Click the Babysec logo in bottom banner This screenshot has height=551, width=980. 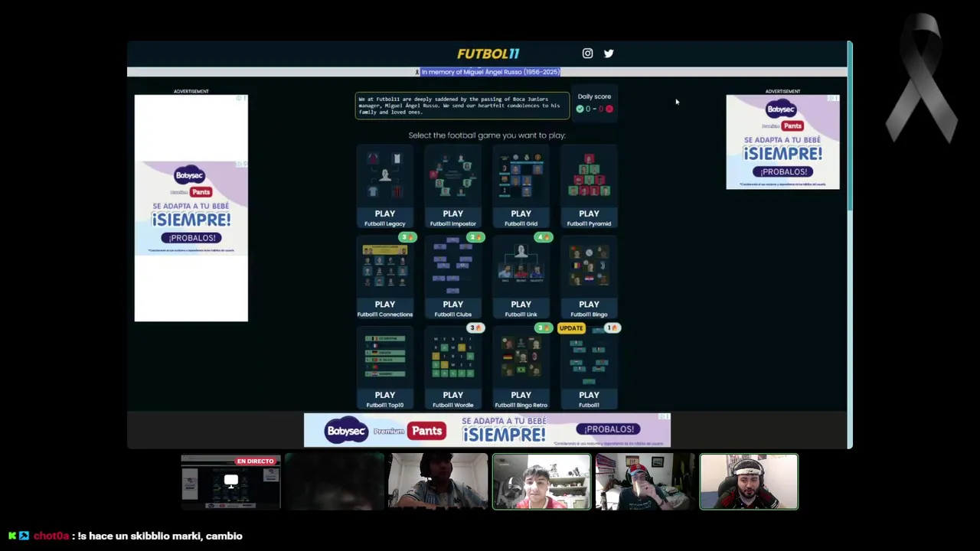(346, 431)
